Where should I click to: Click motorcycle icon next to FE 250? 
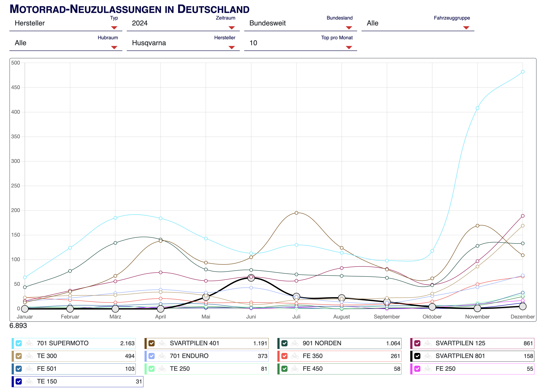coord(428,369)
